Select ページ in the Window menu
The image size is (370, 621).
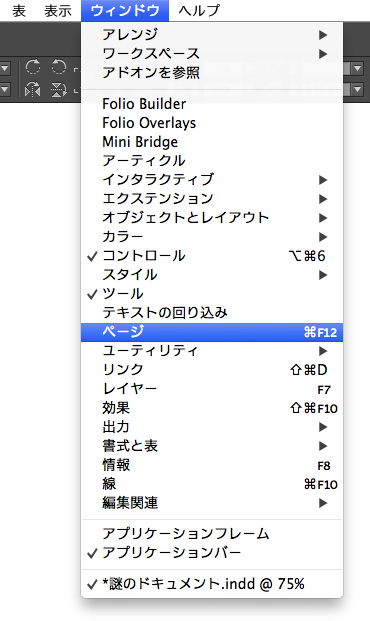pos(212,332)
